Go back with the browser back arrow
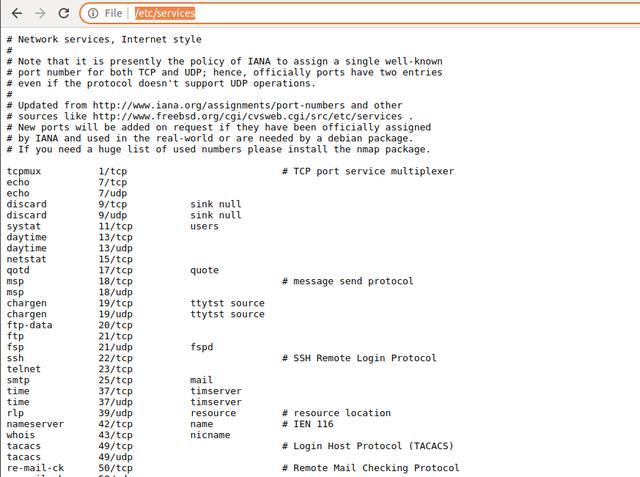Image resolution: width=640 pixels, height=477 pixels. pyautogui.click(x=17, y=13)
